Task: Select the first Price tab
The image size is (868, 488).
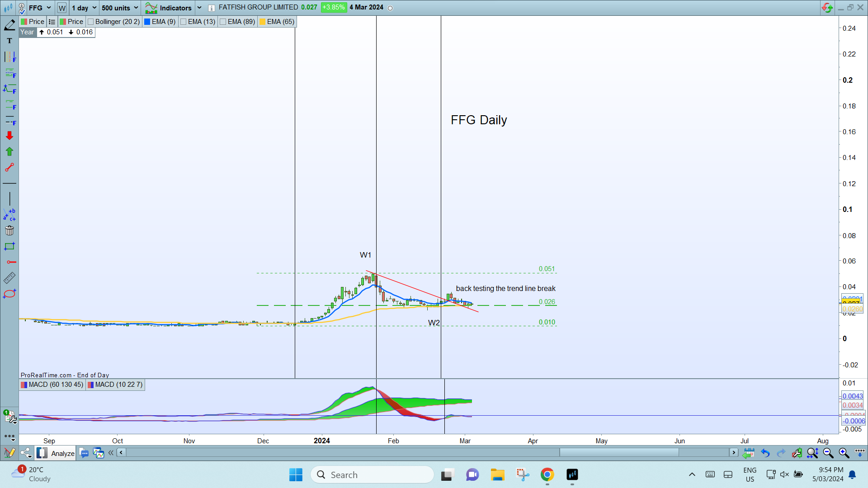Action: 33,22
